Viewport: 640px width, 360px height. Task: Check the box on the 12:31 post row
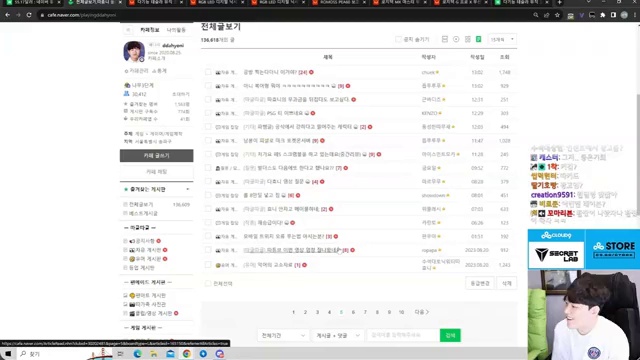tap(208, 100)
